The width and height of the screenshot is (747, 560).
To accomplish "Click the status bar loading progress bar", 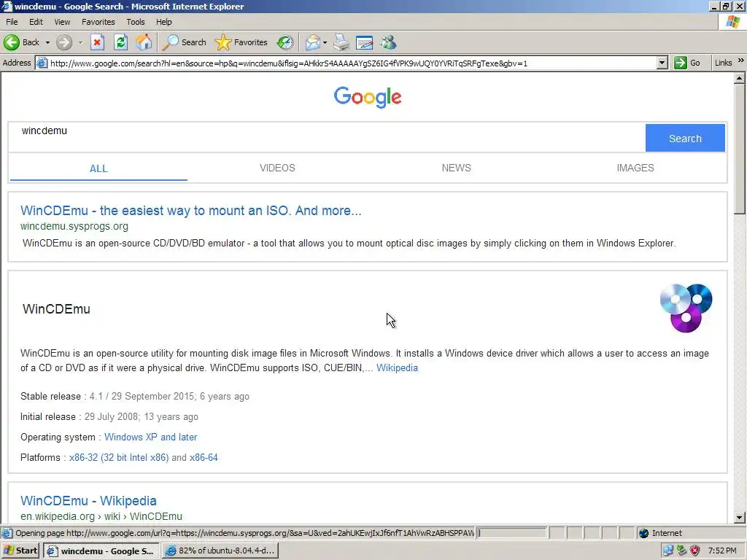I will click(x=511, y=533).
